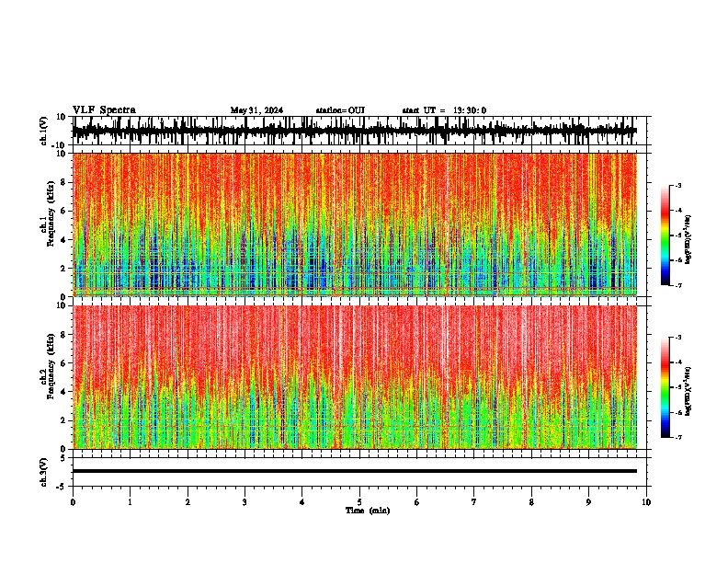Viewport: 728px width, 563px height.
Task: Click the "2" tick on the time axis
Action: point(188,502)
